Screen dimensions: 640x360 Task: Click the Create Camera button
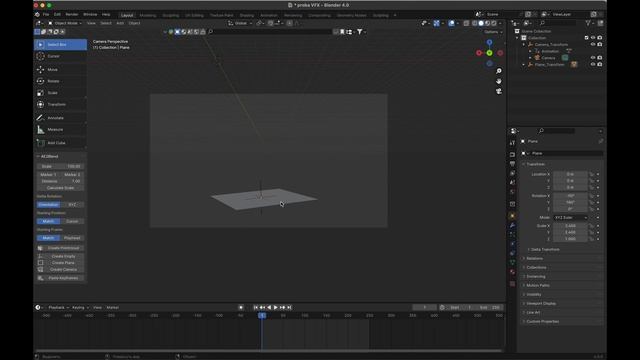pyautogui.click(x=60, y=269)
